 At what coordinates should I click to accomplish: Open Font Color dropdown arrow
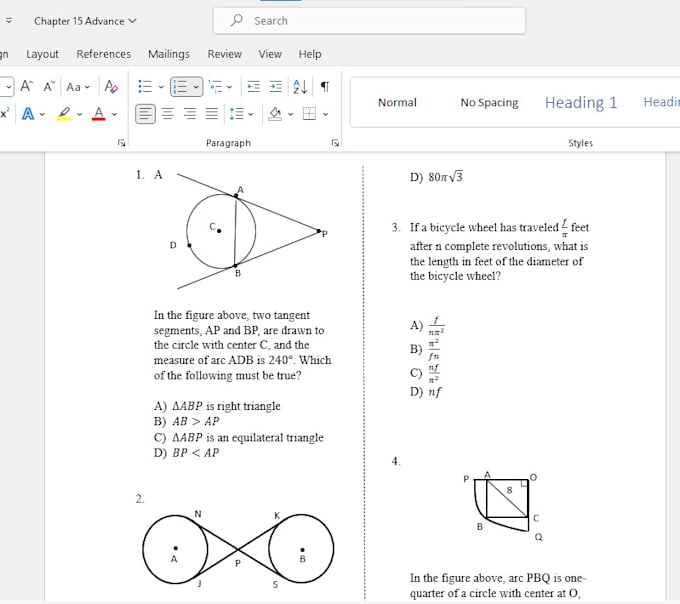(114, 114)
